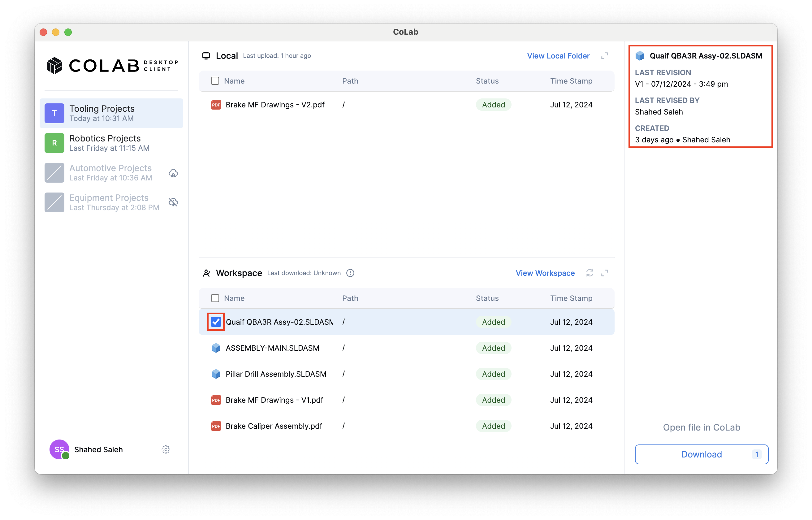Image resolution: width=812 pixels, height=520 pixels.
Task: Toggle select-all checkbox in Local table
Action: click(215, 81)
